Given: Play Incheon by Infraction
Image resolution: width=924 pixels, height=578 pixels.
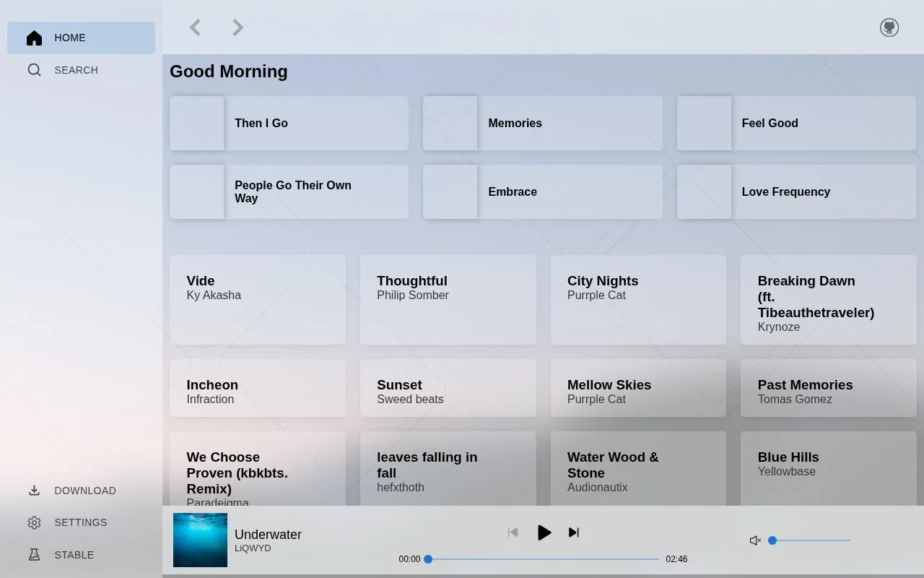Looking at the screenshot, I should 258,388.
